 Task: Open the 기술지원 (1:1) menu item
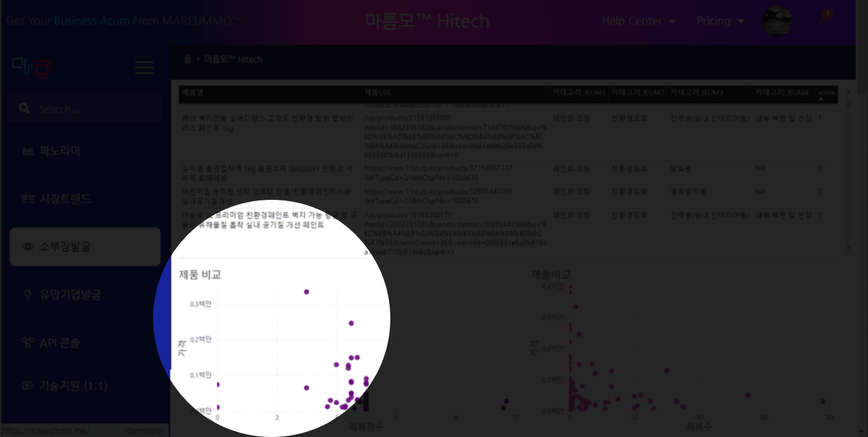pos(72,386)
